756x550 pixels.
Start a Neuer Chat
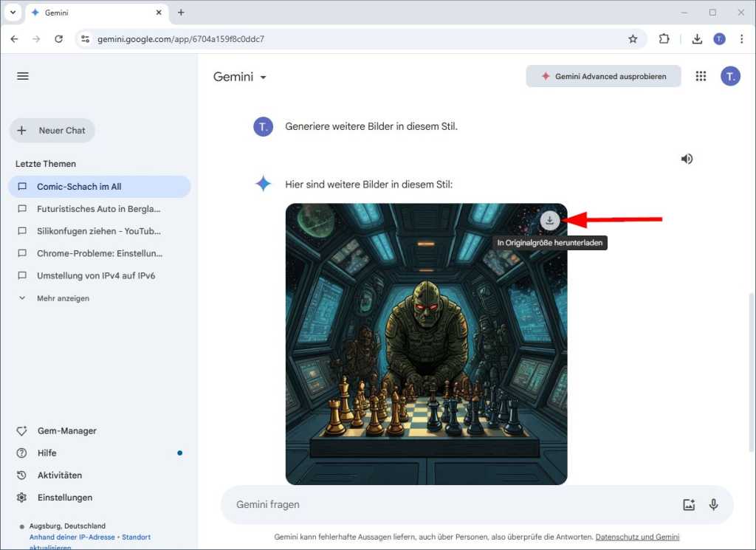pos(52,130)
